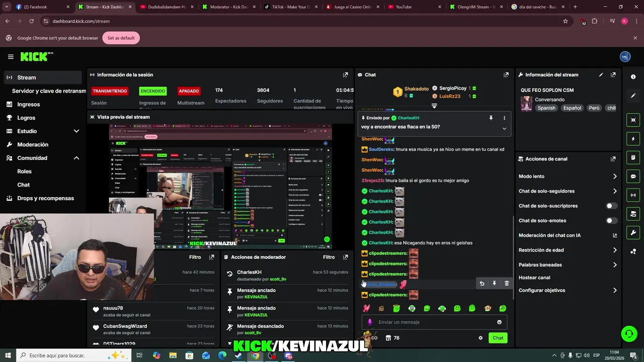Click the green Chat send button
The height and width of the screenshot is (362, 644).
pyautogui.click(x=498, y=338)
